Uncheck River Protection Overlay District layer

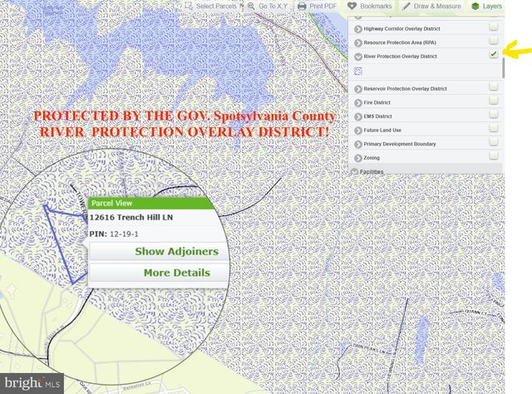494,54
